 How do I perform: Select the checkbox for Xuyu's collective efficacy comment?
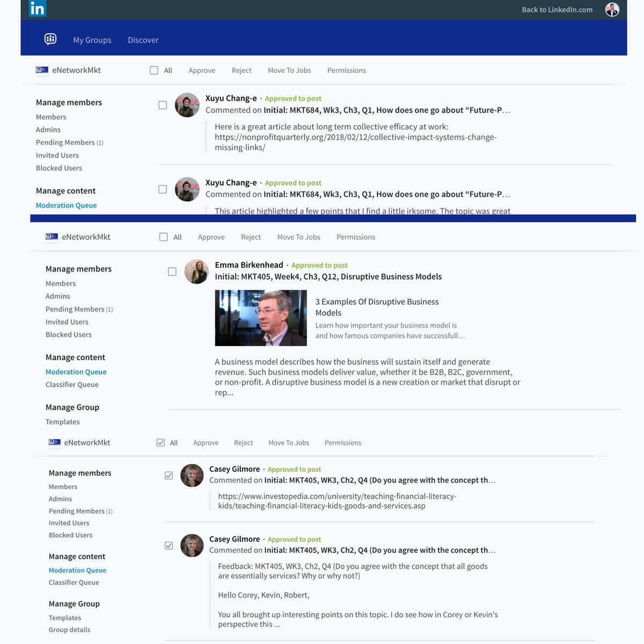coord(163,105)
